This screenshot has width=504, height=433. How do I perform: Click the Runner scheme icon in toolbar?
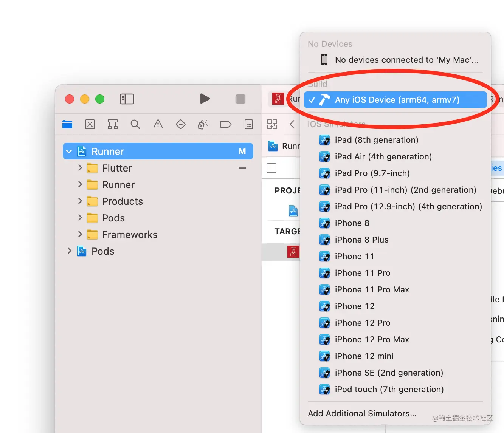(x=278, y=99)
